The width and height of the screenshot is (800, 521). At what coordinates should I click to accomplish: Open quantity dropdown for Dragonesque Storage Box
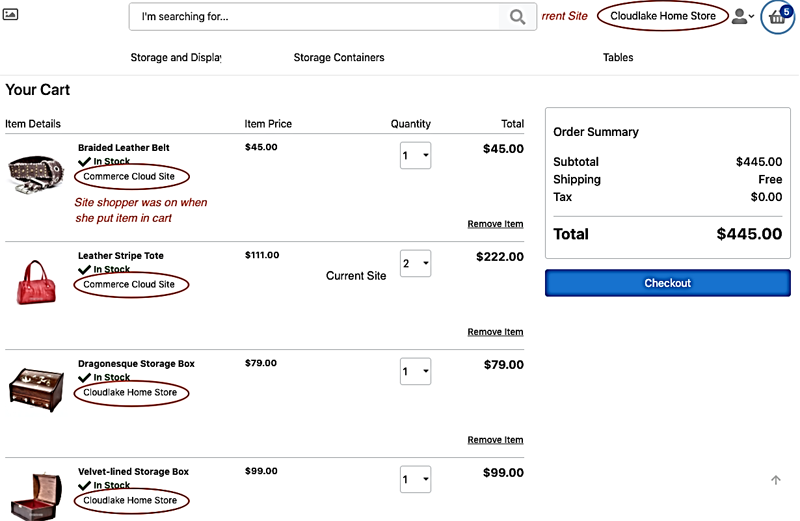point(416,372)
